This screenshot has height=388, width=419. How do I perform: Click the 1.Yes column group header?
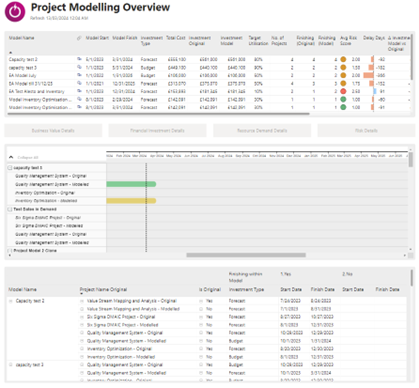(286, 274)
